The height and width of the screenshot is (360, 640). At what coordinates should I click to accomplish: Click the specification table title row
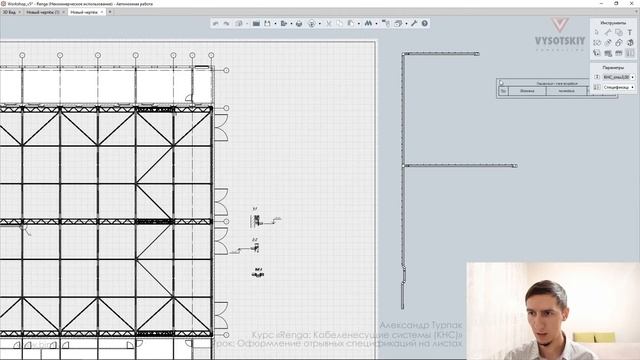[x=556, y=83]
